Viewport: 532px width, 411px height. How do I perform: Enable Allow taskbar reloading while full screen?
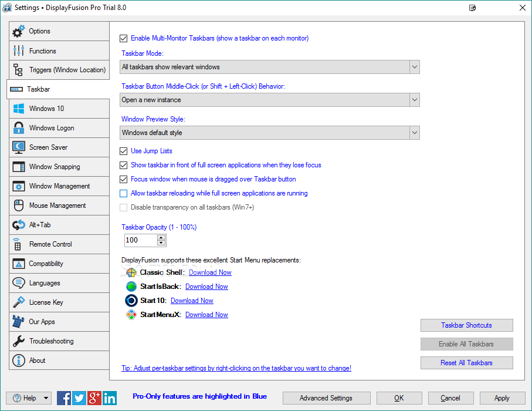[x=124, y=193]
